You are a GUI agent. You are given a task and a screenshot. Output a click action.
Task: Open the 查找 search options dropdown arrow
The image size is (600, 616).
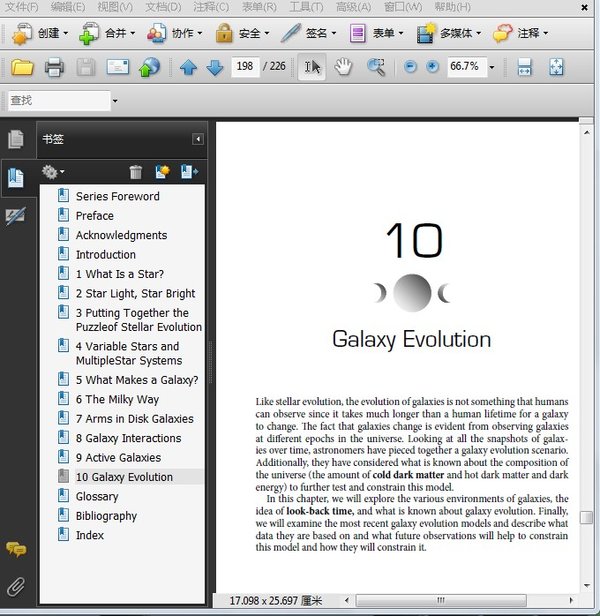(115, 101)
